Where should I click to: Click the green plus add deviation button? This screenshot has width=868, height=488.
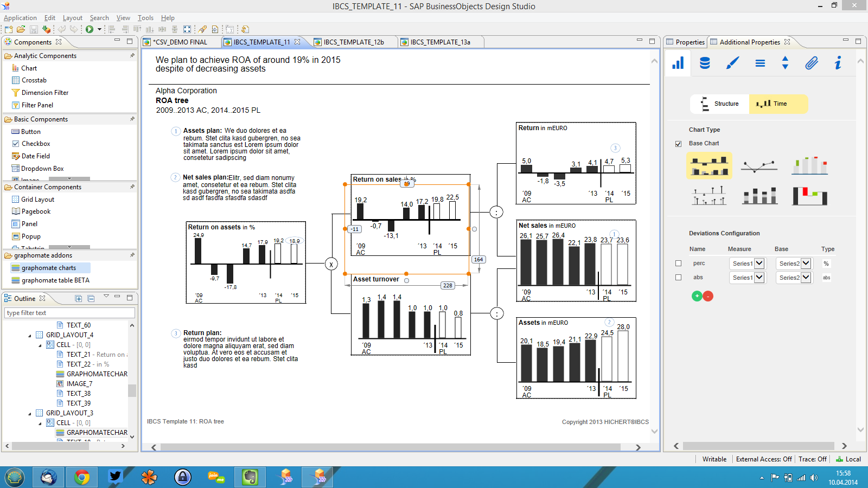[x=697, y=296]
